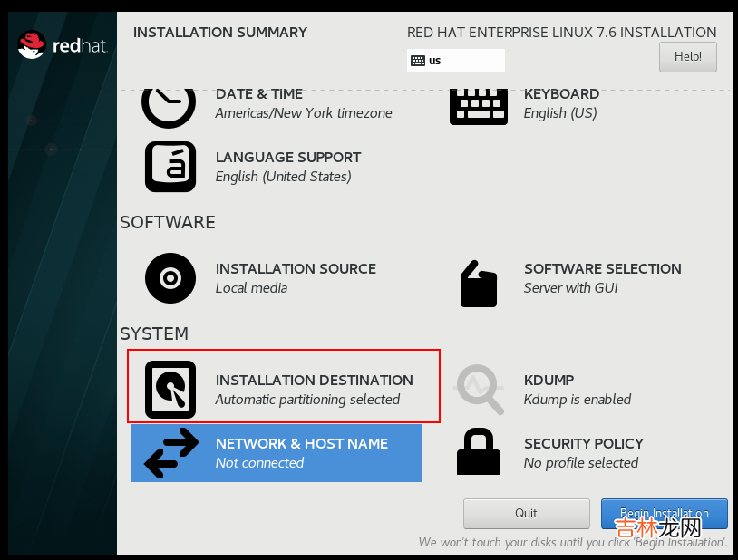The width and height of the screenshot is (738, 560).
Task: Select the 'Server with GUI' software text
Action: 570,288
